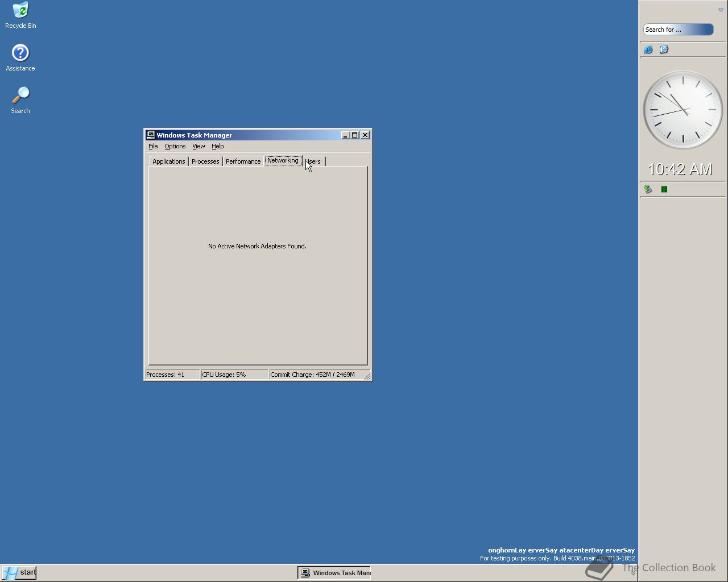Click the 'No Active Network Adapters Found.' message
This screenshot has width=728, height=582.
pyautogui.click(x=257, y=246)
